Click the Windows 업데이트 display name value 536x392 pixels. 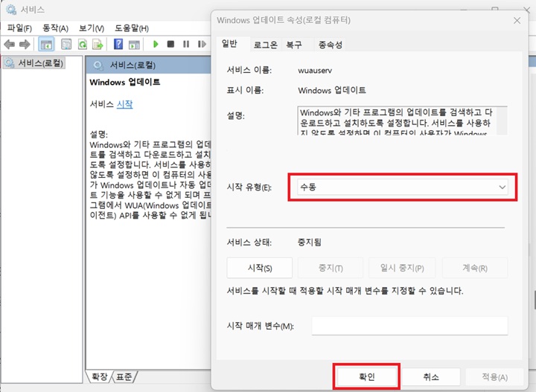[332, 91]
